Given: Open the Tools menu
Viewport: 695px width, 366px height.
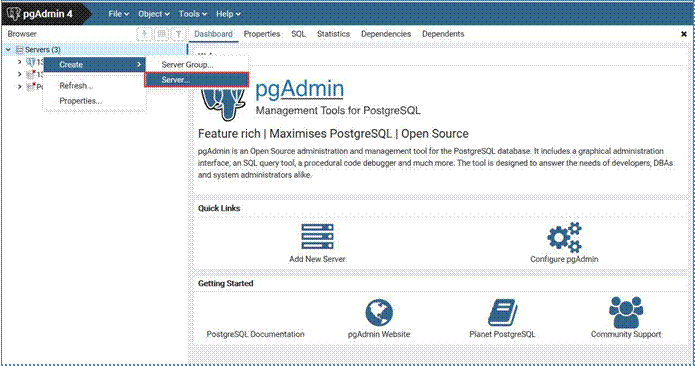Looking at the screenshot, I should (x=193, y=14).
